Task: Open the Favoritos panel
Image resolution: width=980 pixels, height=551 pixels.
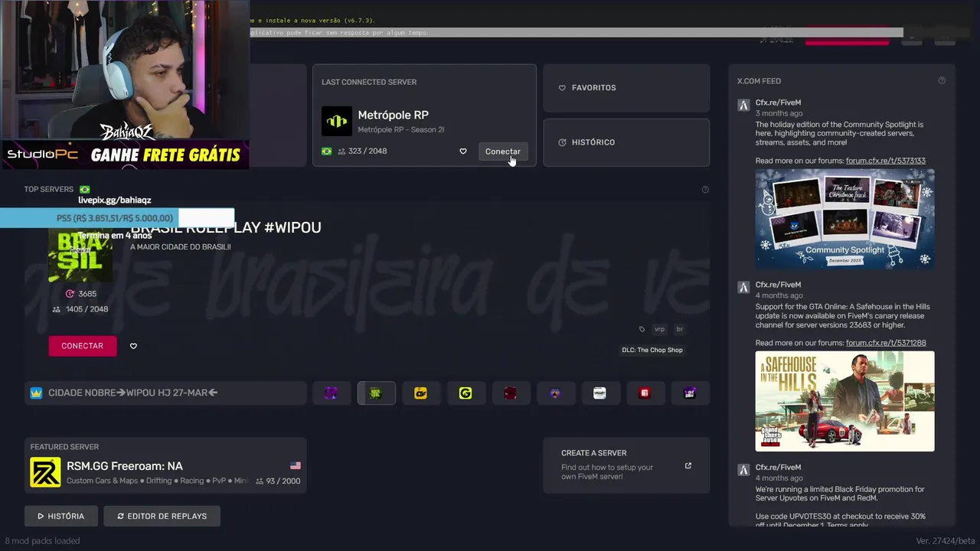Action: (626, 88)
